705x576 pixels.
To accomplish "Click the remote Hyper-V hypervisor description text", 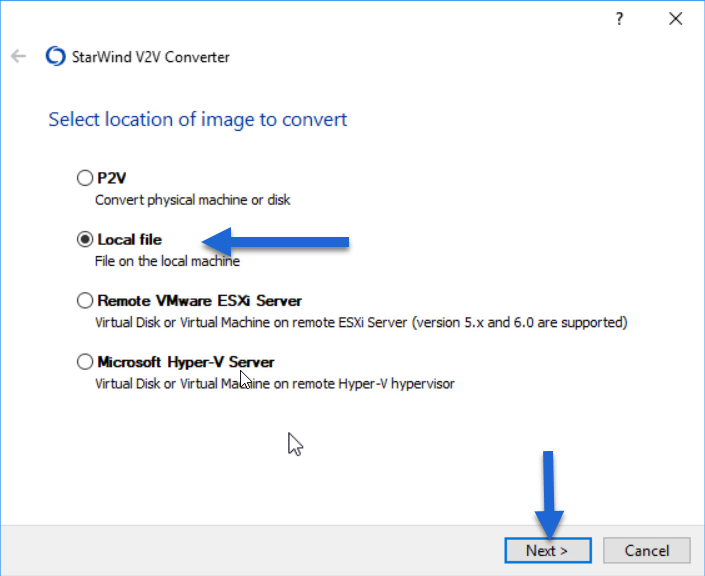I will tap(275, 384).
